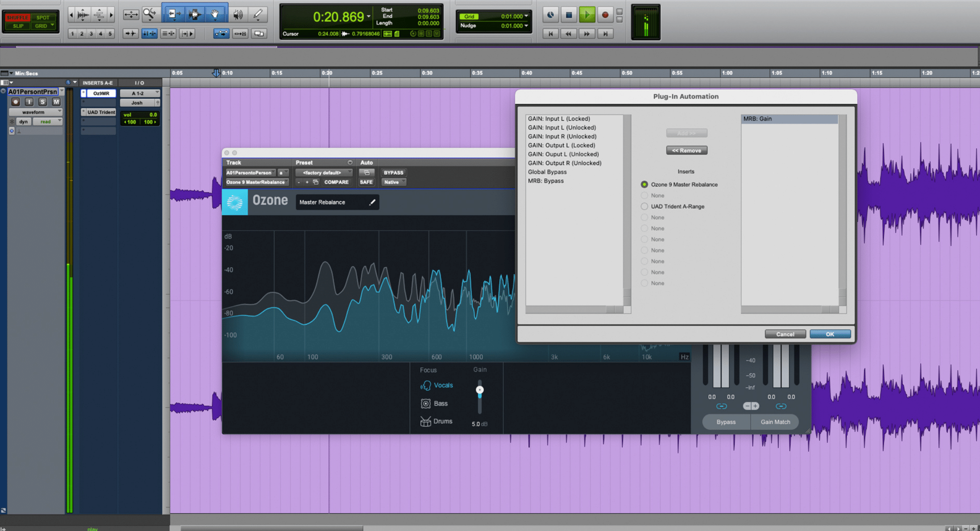Click the track height zoom icon
The image size is (980, 531).
(x=99, y=15)
